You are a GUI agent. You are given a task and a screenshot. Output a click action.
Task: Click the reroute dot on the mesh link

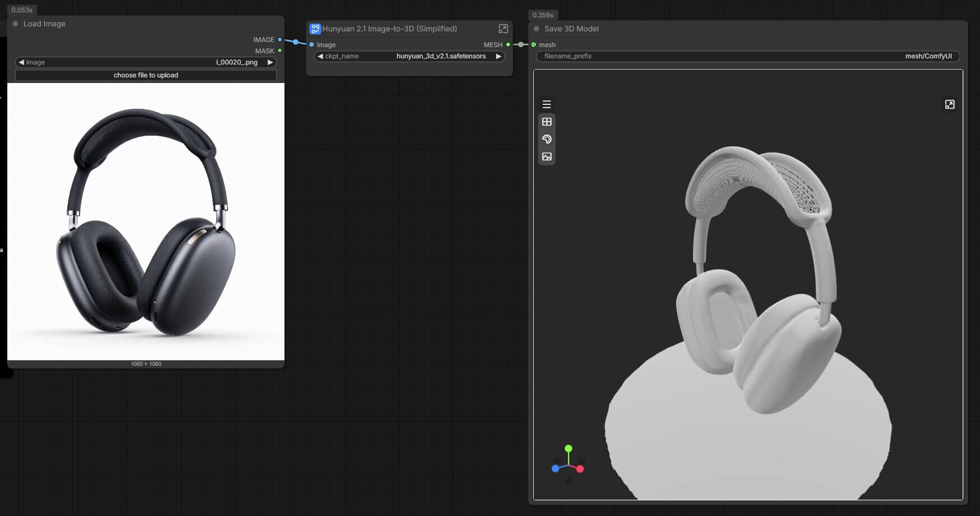pos(521,44)
